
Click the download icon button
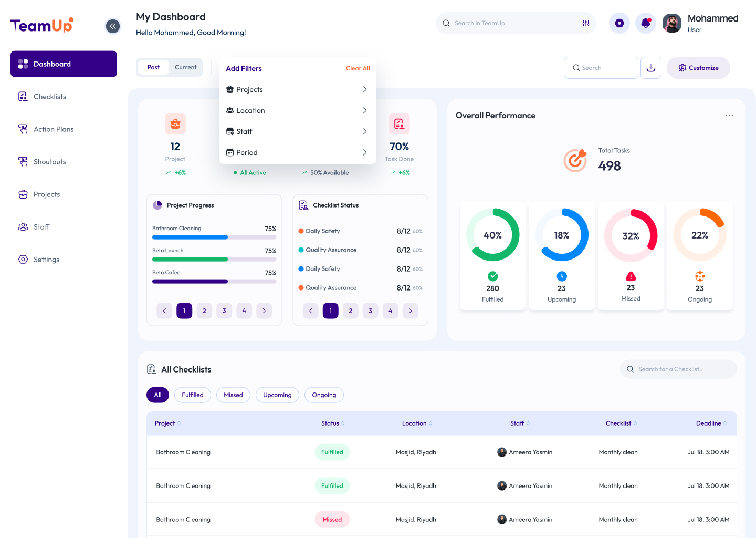click(651, 68)
